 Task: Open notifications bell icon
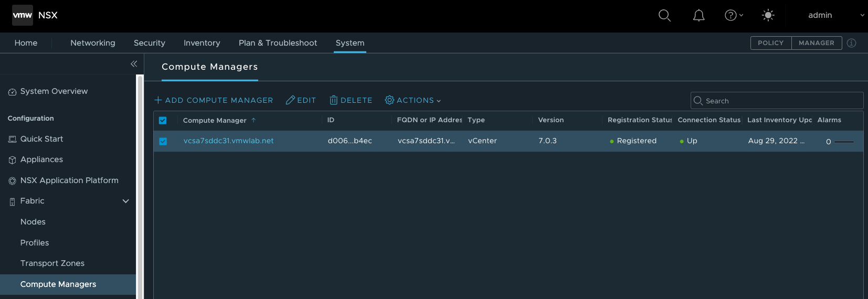(698, 16)
